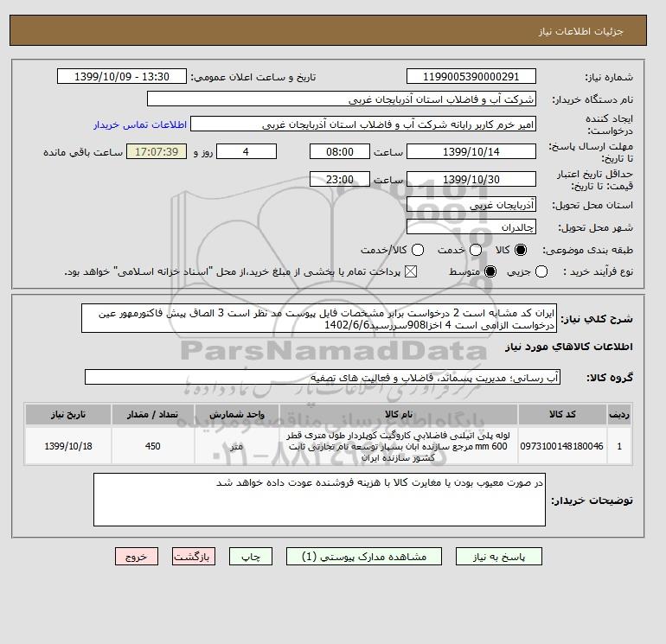The height and width of the screenshot is (644, 666).
Task: Click the public announcement date field
Action: (x=122, y=77)
